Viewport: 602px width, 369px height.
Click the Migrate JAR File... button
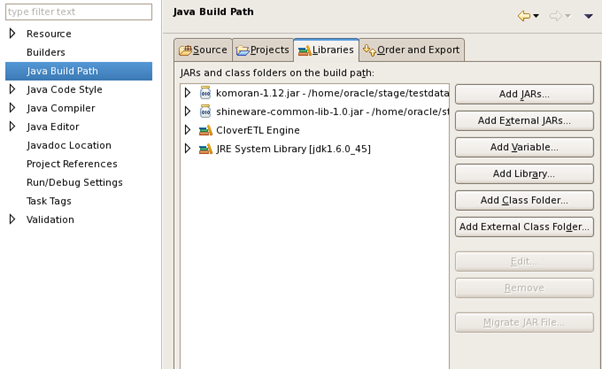point(524,322)
